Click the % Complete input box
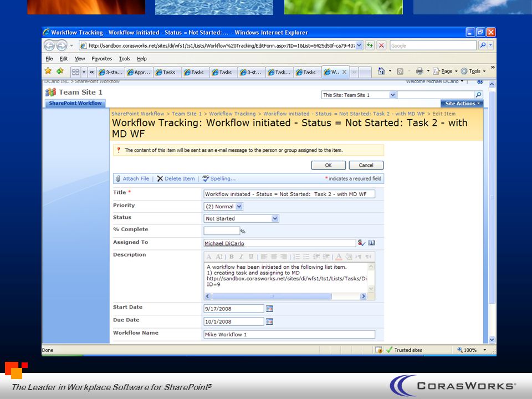 [222, 231]
